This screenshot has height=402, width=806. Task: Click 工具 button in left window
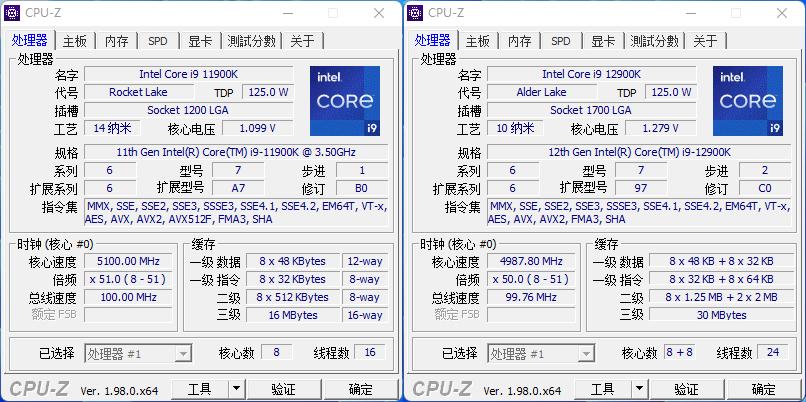199,389
